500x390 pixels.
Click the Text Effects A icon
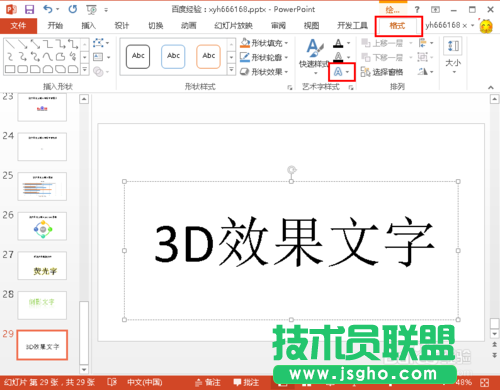[x=338, y=72]
